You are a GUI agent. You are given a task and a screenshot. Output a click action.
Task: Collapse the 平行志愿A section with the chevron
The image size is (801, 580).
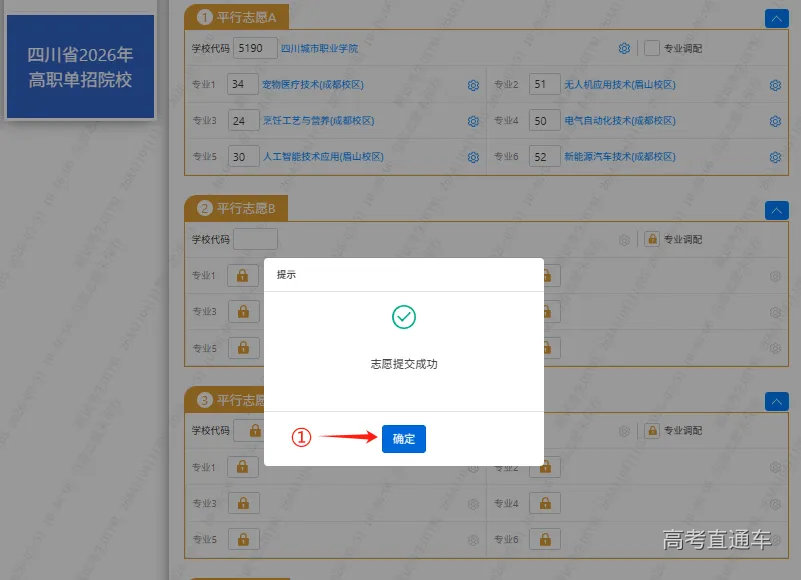776,18
